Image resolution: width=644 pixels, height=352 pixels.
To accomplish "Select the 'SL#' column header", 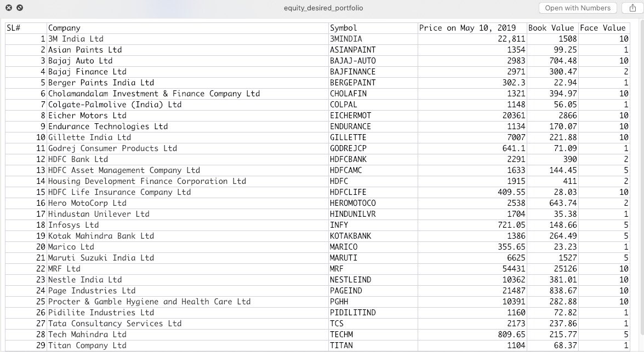I will (x=26, y=28).
